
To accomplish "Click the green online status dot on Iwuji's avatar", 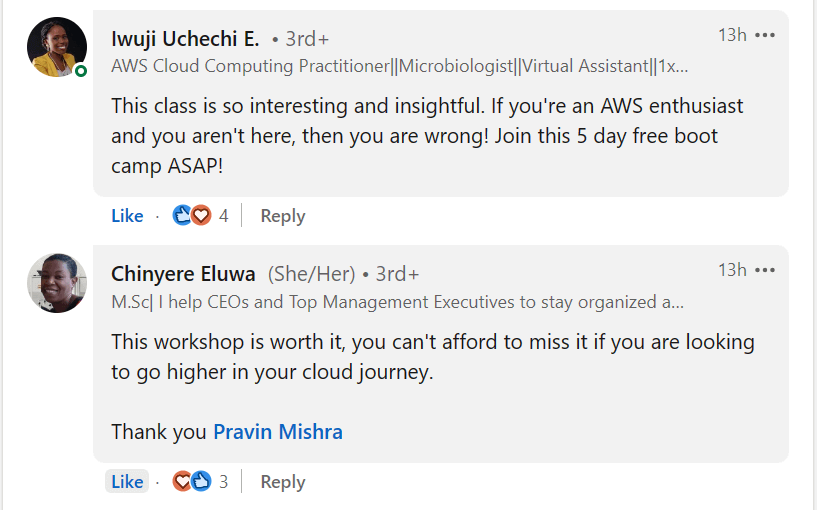I will pos(81,71).
